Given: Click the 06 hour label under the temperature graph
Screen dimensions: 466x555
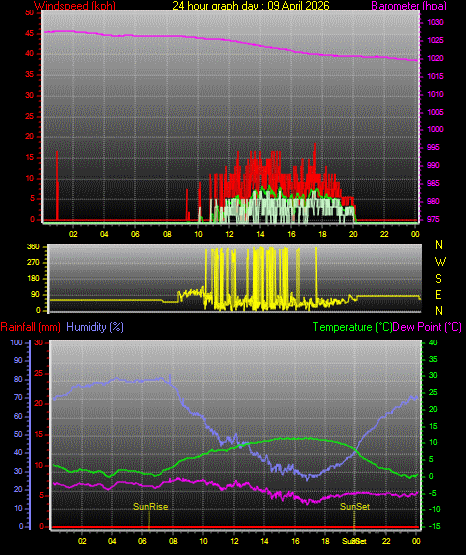Looking at the screenshot, I should click(x=142, y=542).
